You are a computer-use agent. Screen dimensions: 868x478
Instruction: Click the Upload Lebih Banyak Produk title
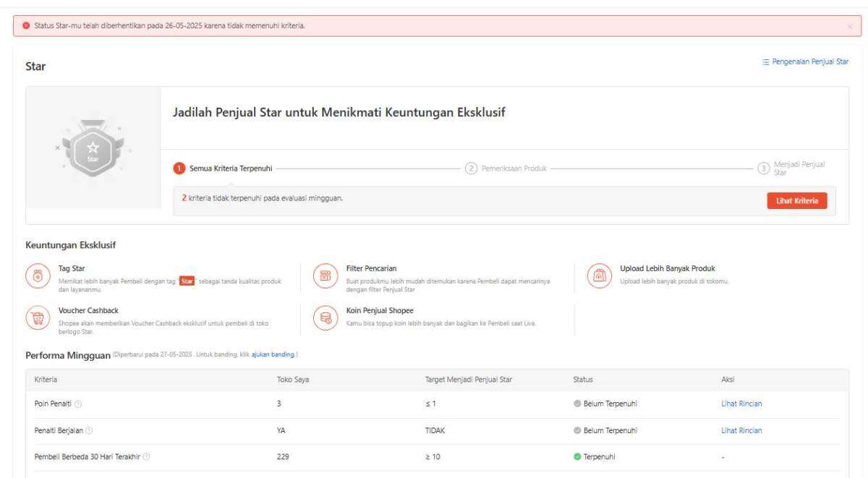[668, 269]
